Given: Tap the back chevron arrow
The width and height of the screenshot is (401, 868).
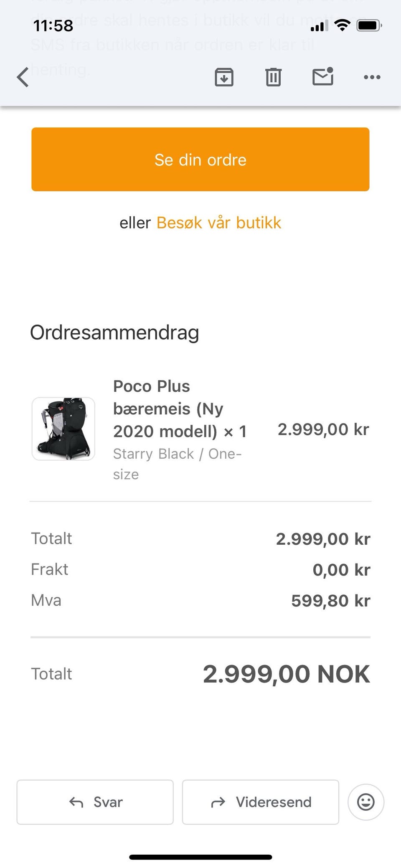Looking at the screenshot, I should [23, 77].
